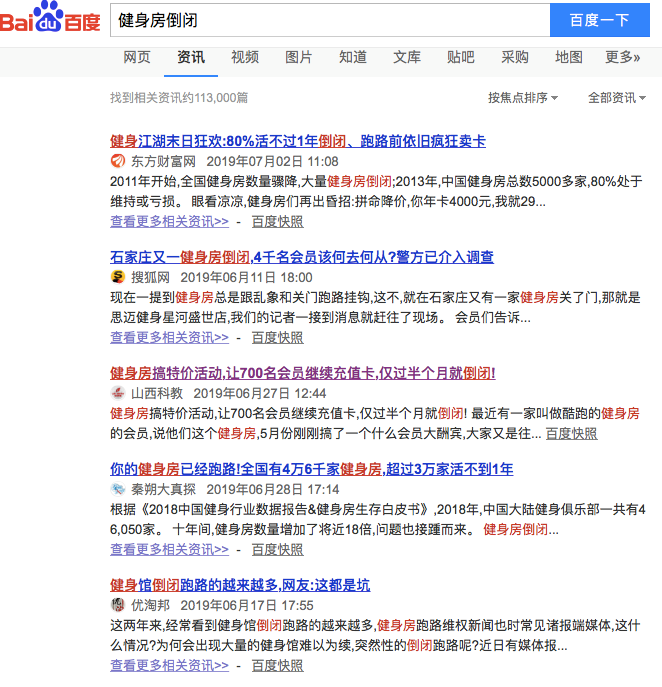The image size is (662, 687).
Task: Open headline 你的健身房已经跑路!
Action: (312, 469)
